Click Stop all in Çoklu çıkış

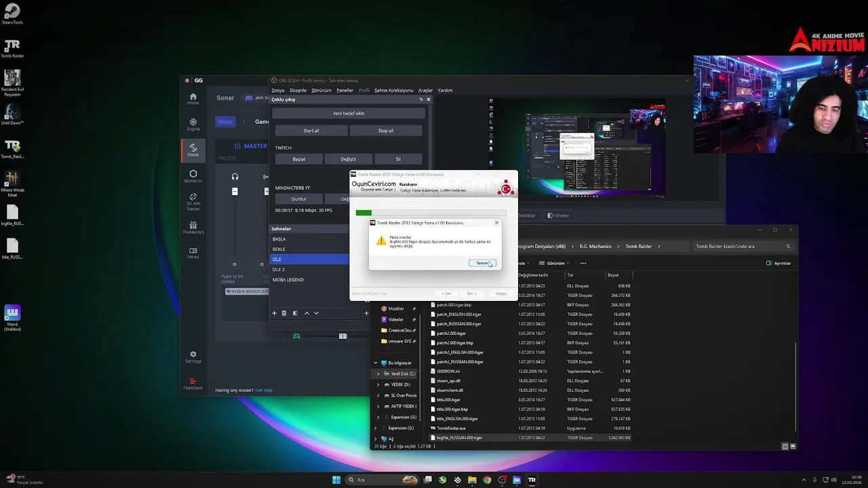coord(386,130)
